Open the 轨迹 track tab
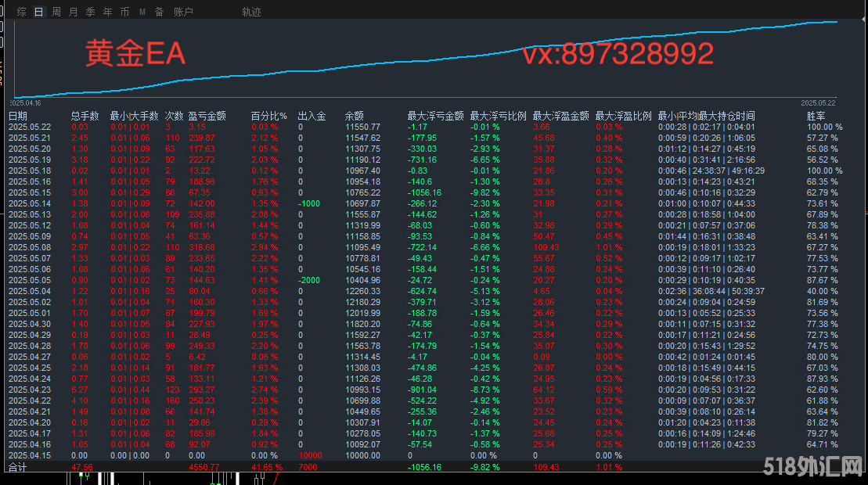The image size is (868, 485). coord(252,12)
